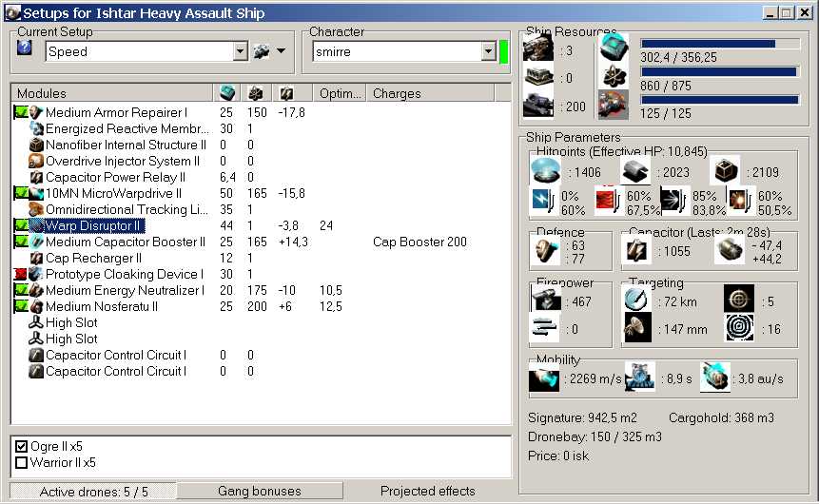Sort by the capacitor column header icon

[x=286, y=93]
